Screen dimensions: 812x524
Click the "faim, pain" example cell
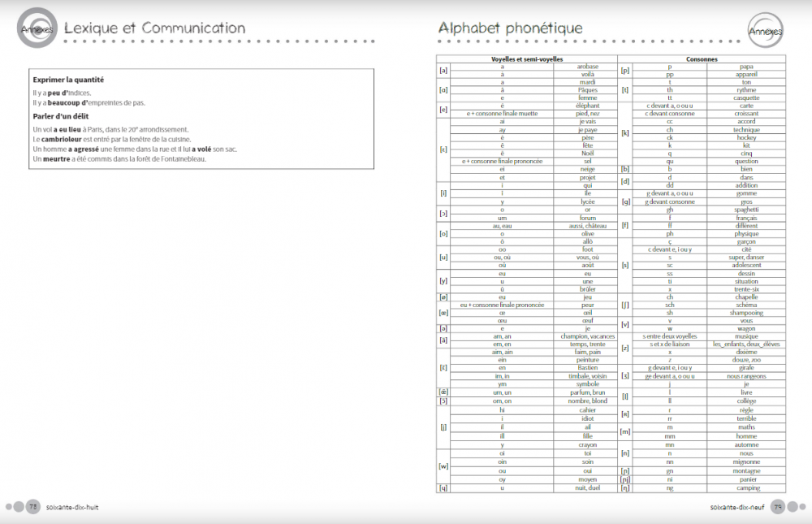[x=587, y=352]
